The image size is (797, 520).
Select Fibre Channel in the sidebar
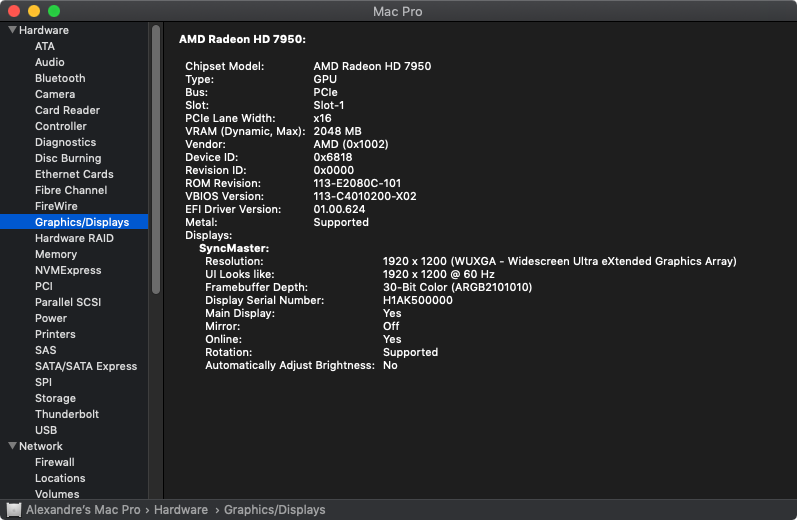pos(71,190)
